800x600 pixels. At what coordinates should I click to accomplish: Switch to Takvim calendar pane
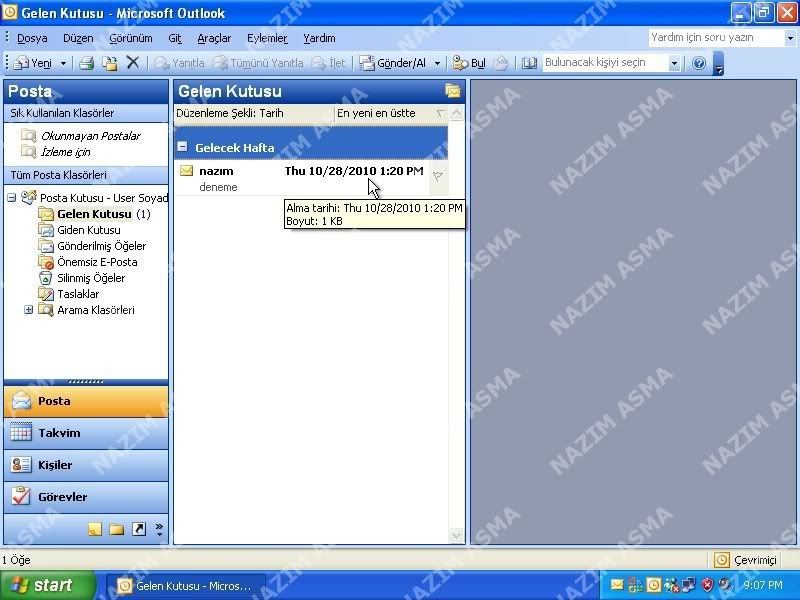[x=86, y=433]
